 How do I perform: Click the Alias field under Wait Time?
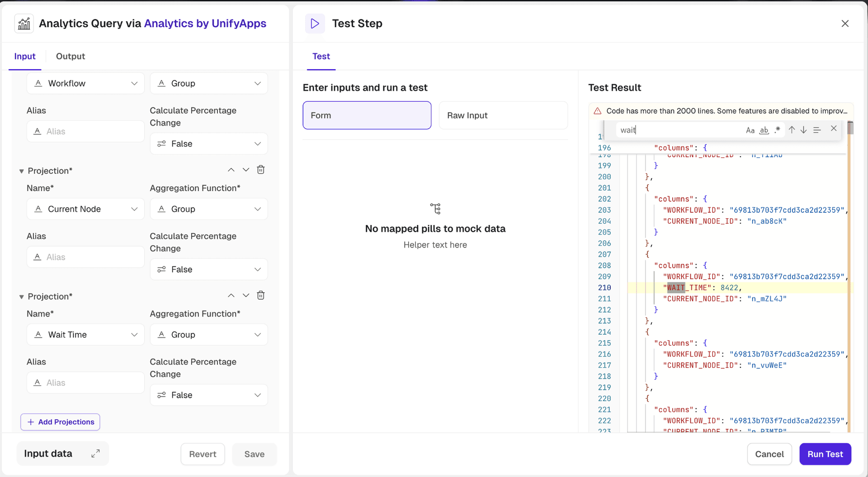coord(85,383)
